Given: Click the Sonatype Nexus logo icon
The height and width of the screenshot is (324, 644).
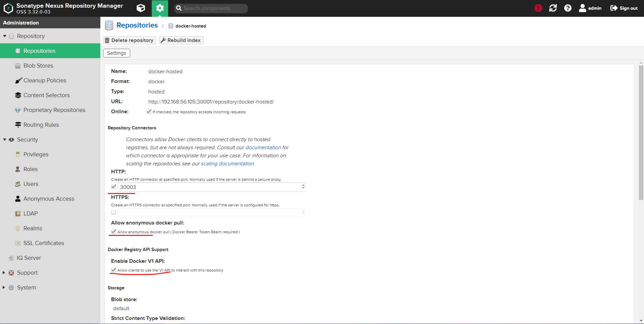Looking at the screenshot, I should [8, 8].
